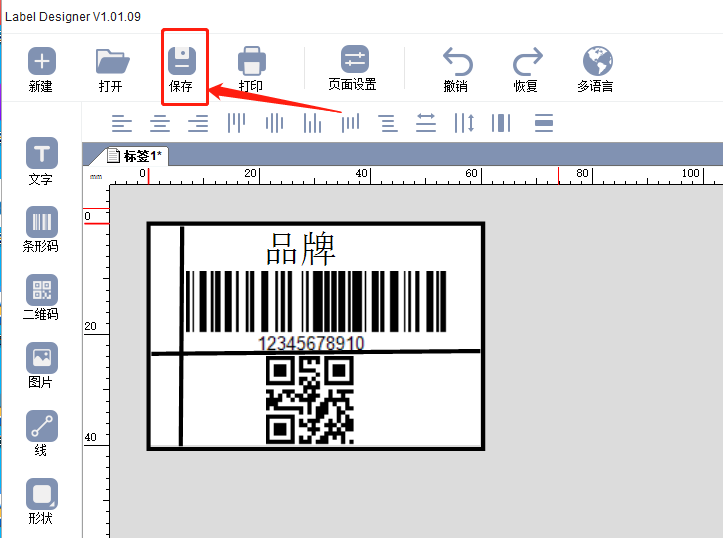Viewport: 723px width, 538px height.
Task: Open 页面设置 page settings
Action: (353, 68)
